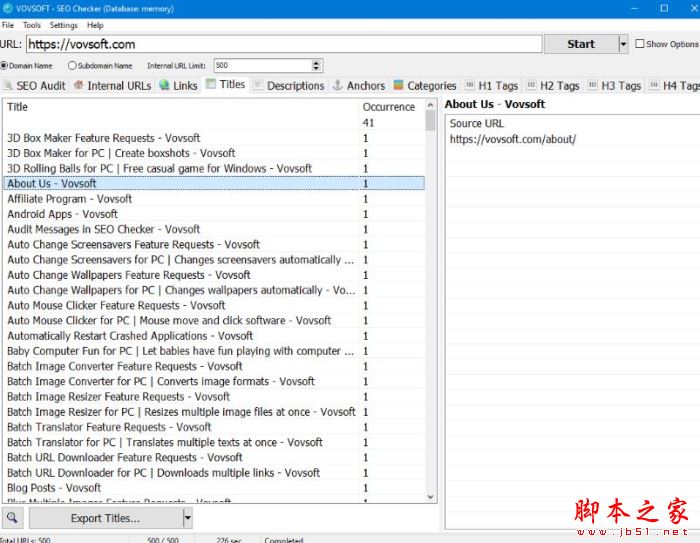Select the 'Android Apps - Vovsoft' row

pyautogui.click(x=214, y=214)
